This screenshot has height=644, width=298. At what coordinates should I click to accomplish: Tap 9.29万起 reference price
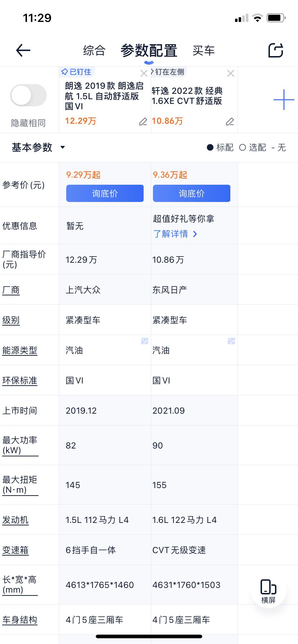tap(83, 175)
